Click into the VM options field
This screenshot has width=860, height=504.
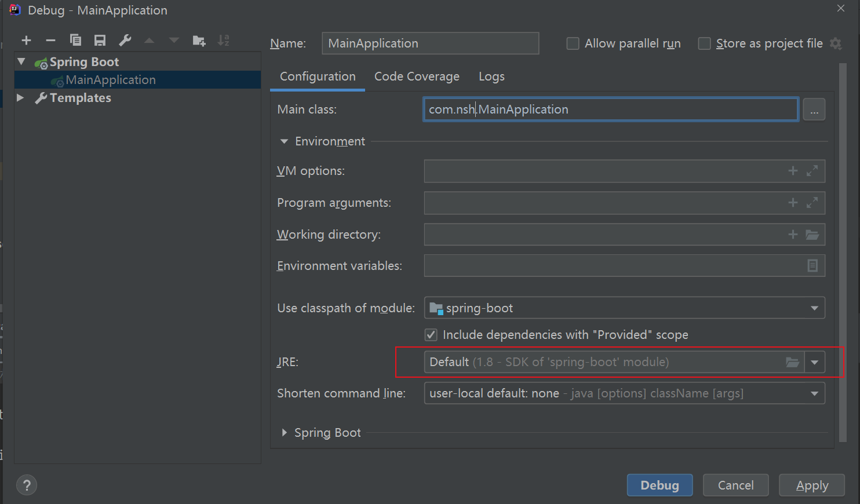coord(603,171)
